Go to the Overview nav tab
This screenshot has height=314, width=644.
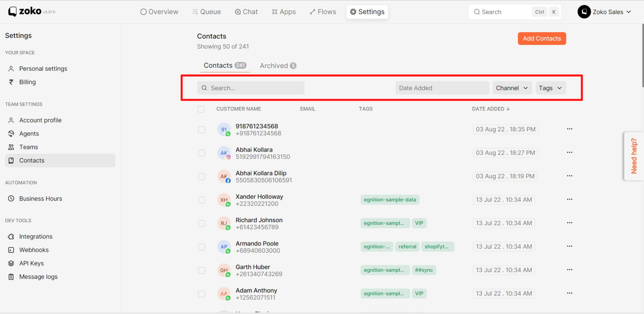[159, 12]
